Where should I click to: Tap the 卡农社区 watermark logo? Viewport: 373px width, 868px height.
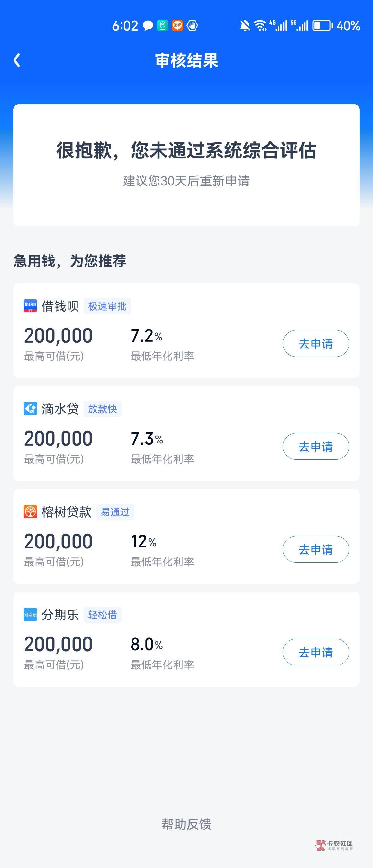coord(334,845)
